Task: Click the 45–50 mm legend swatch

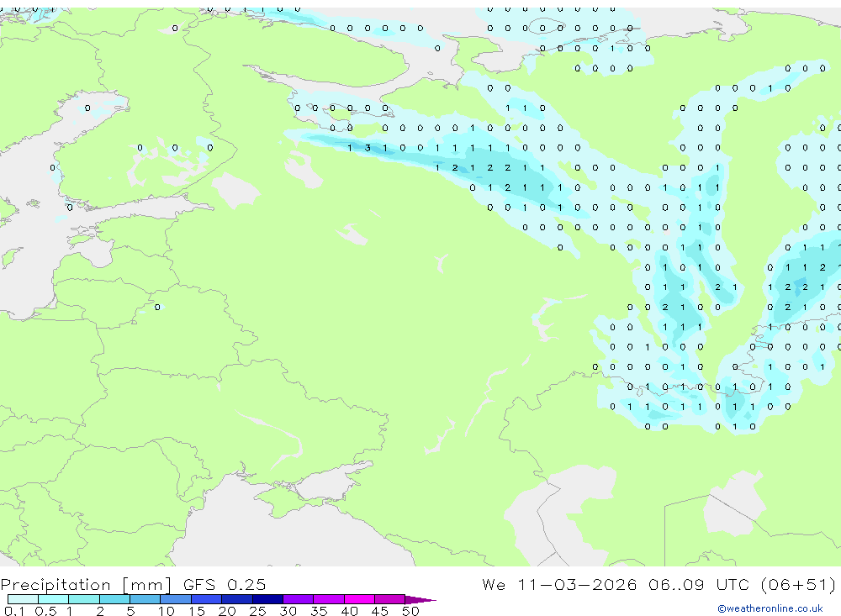Action: [x=390, y=599]
